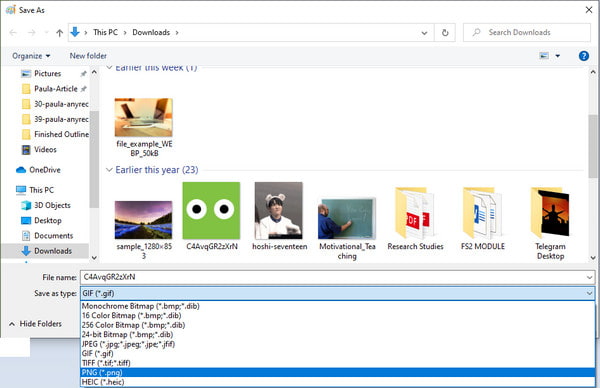Screen dimensions: 600x388
Task: Select the FS2 MODULE folder
Action: click(483, 219)
